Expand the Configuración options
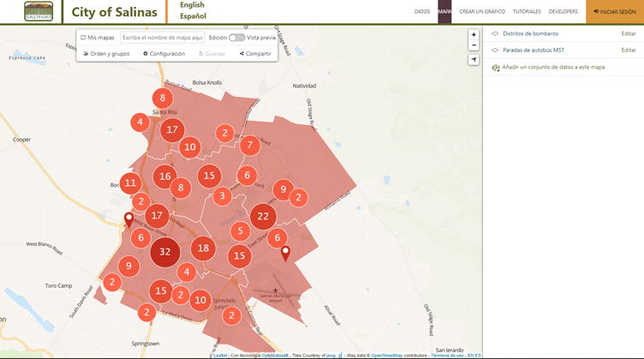This screenshot has height=359, width=644. click(x=164, y=53)
